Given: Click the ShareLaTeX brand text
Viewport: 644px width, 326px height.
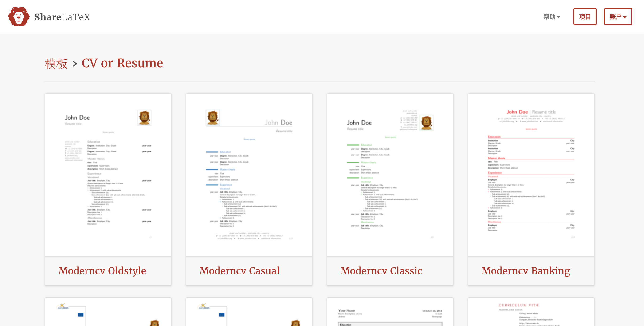Looking at the screenshot, I should coord(62,17).
